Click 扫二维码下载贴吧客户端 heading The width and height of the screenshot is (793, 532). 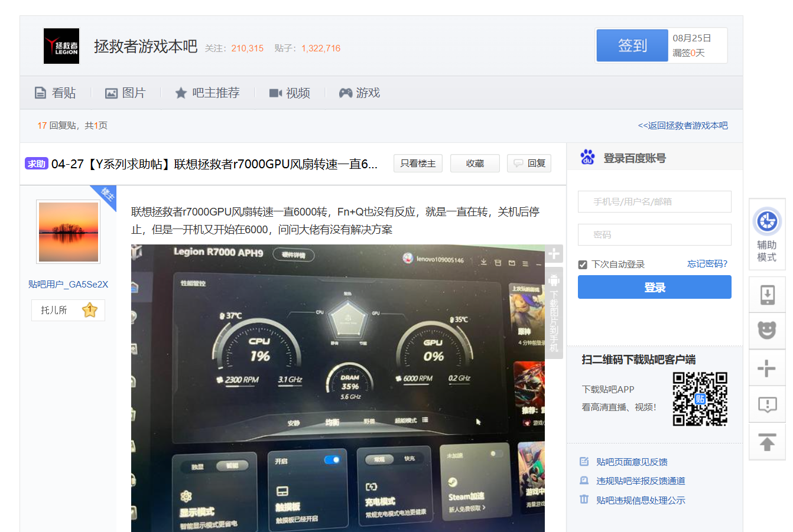point(639,360)
